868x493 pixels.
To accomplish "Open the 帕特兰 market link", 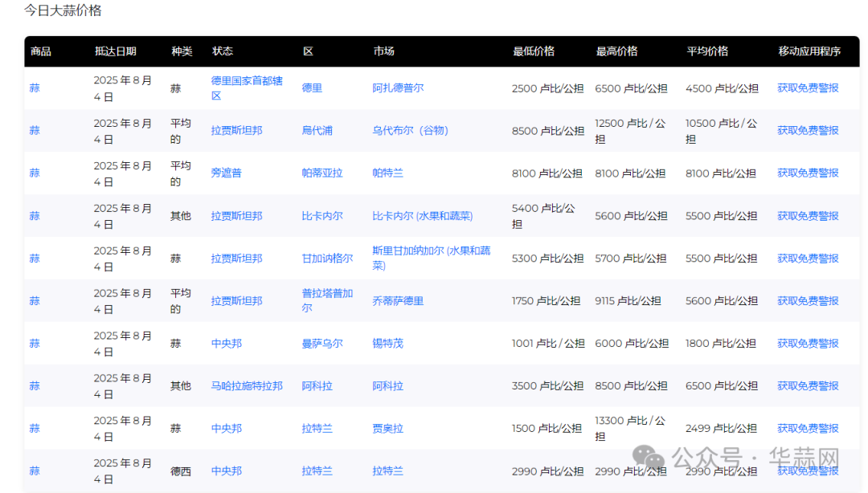I will tap(387, 173).
